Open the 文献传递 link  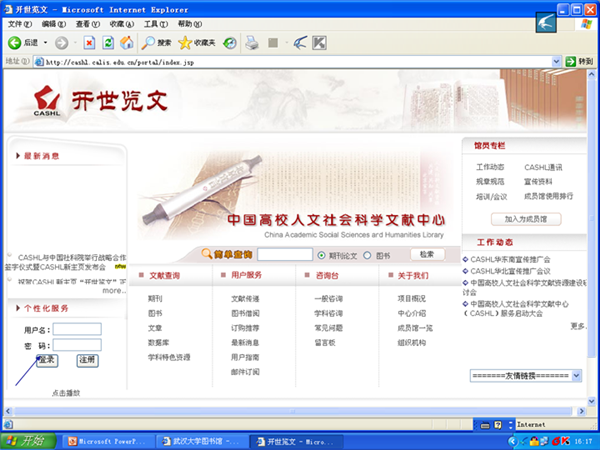click(245, 299)
